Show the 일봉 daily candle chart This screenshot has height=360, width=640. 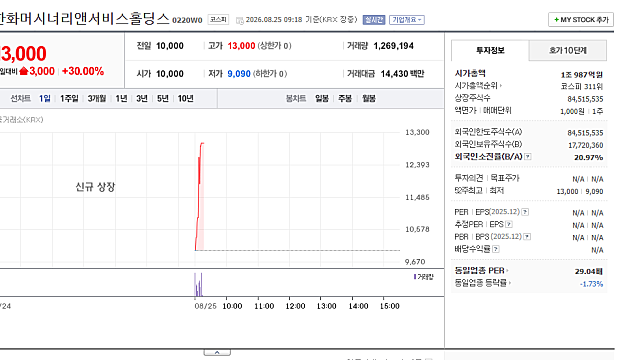322,98
